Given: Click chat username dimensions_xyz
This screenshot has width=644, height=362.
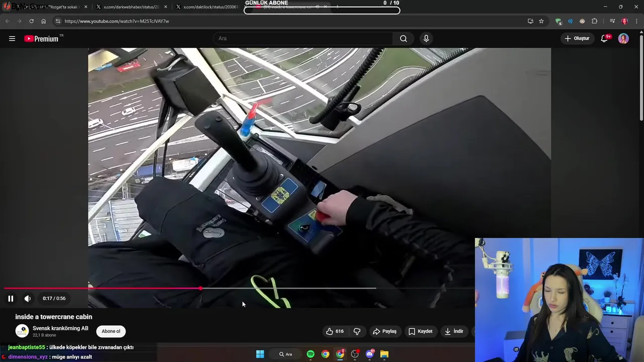Looking at the screenshot, I should (x=28, y=357).
